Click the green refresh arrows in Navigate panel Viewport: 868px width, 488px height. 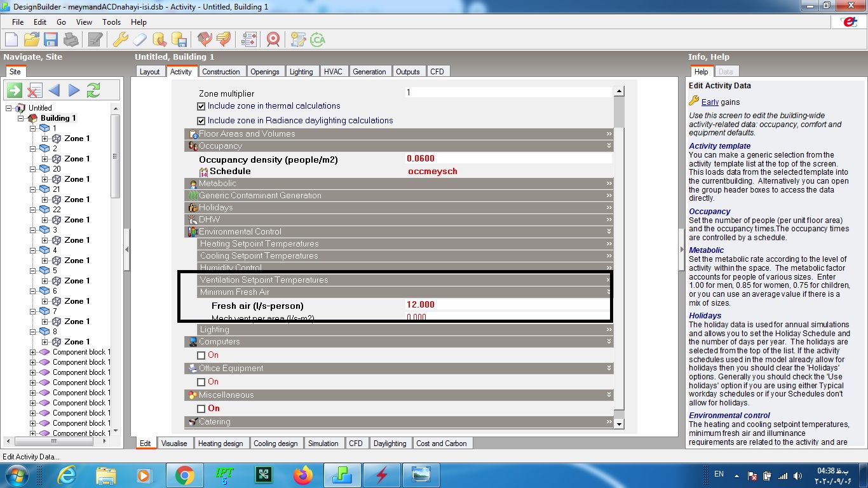point(93,90)
